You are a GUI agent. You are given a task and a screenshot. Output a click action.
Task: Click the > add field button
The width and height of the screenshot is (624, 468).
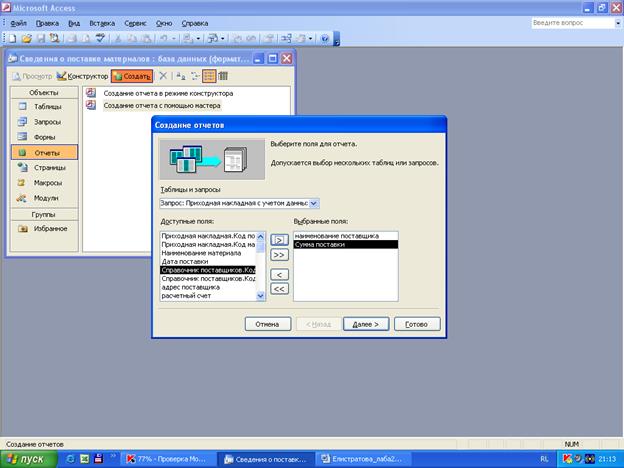[x=279, y=240]
